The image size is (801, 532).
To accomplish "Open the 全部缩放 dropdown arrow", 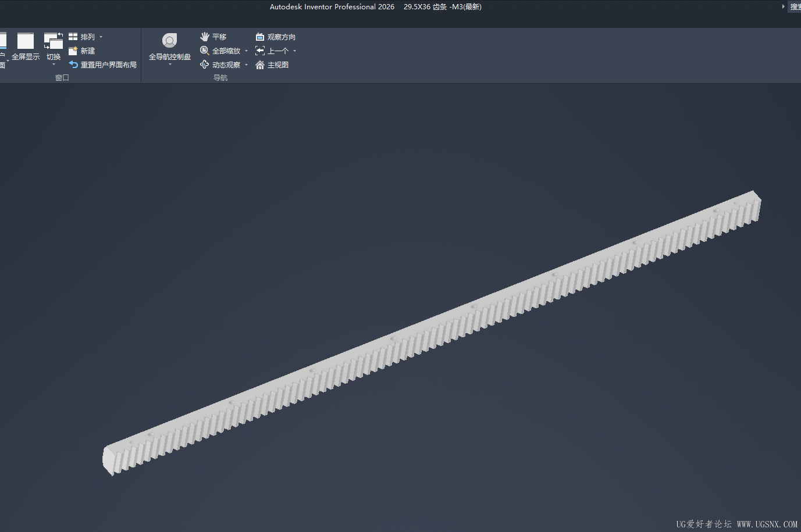I will [246, 51].
